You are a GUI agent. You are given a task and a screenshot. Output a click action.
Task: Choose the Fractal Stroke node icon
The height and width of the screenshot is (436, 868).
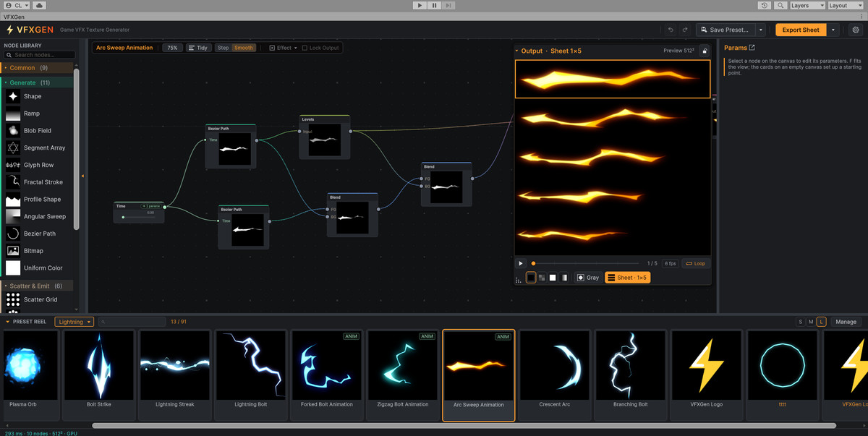click(13, 182)
